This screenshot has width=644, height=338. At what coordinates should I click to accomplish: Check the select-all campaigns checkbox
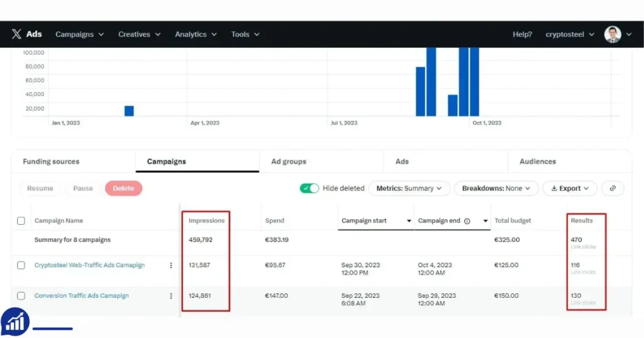[x=21, y=221]
